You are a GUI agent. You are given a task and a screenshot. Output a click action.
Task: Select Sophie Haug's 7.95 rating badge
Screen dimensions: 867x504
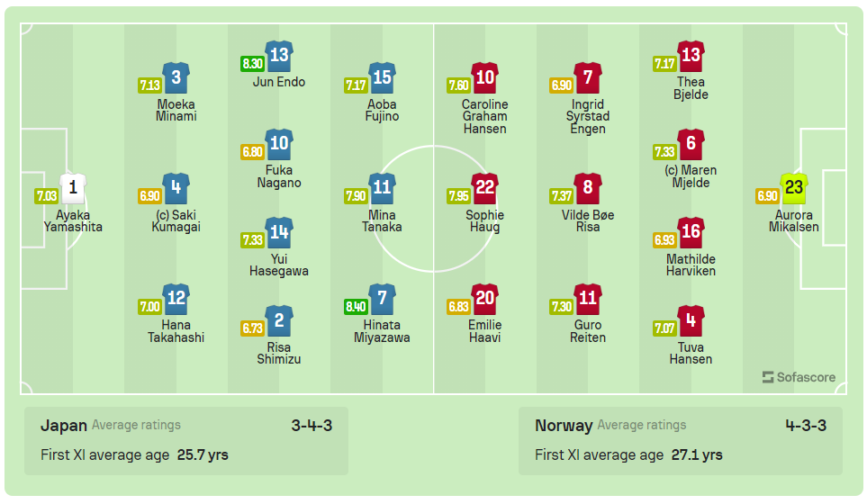click(459, 196)
